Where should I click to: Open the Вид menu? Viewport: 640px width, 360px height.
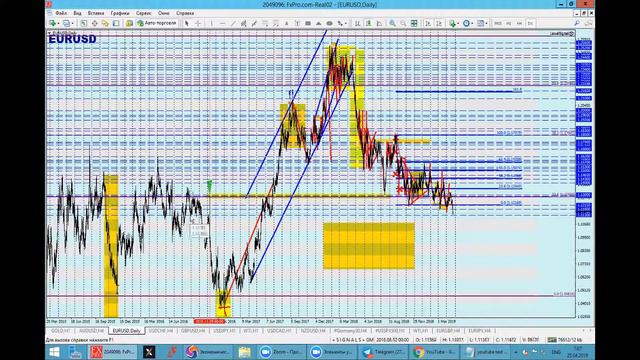point(77,13)
